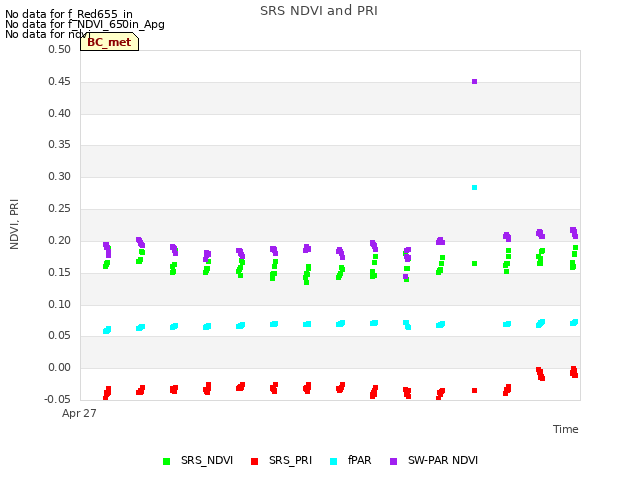Image resolution: width=640 pixels, height=480 pixels.
Task: Click the green SRS_NDVI legend swatch
Action: tap(166, 462)
